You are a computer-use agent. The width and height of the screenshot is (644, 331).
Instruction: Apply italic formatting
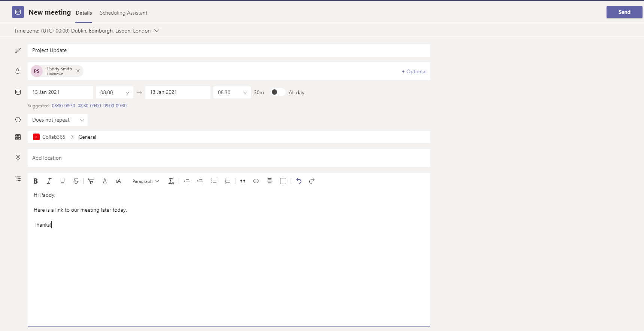49,181
